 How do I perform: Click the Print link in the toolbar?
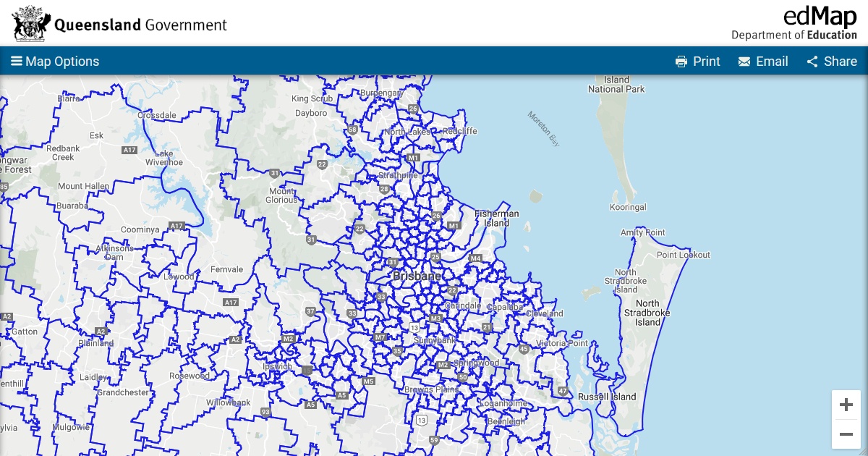(x=706, y=62)
